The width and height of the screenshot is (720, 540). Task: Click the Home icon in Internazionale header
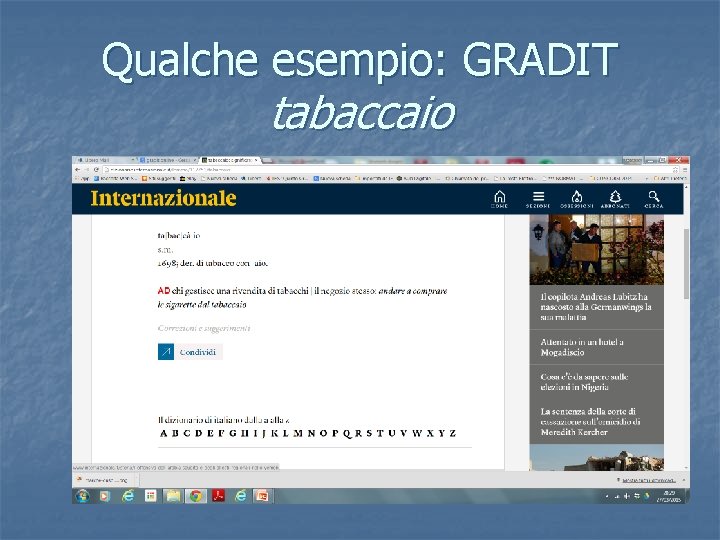pyautogui.click(x=500, y=197)
